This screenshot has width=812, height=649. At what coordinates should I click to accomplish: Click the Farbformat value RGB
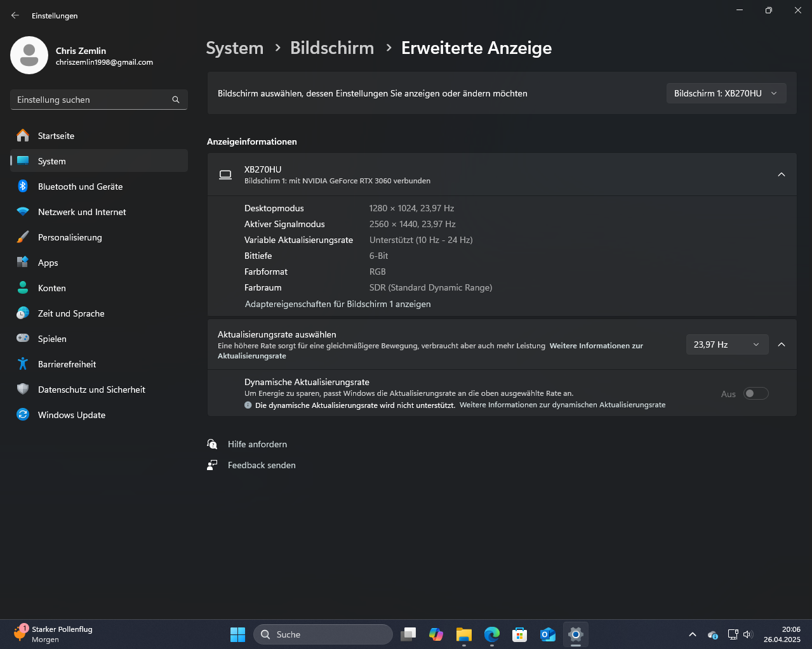point(378,272)
